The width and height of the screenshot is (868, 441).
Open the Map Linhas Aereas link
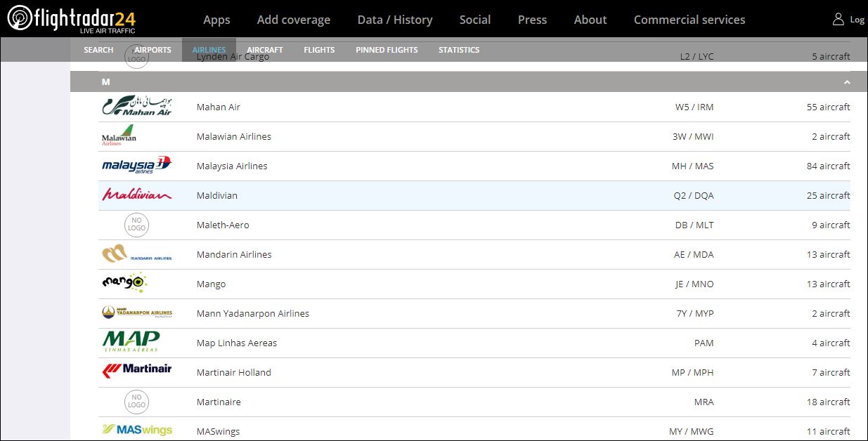[x=237, y=343]
